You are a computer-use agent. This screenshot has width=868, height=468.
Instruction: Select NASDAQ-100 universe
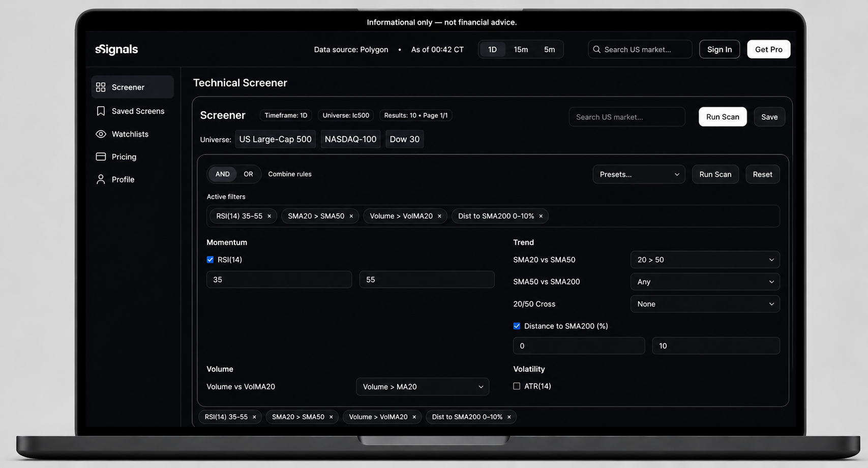click(350, 139)
